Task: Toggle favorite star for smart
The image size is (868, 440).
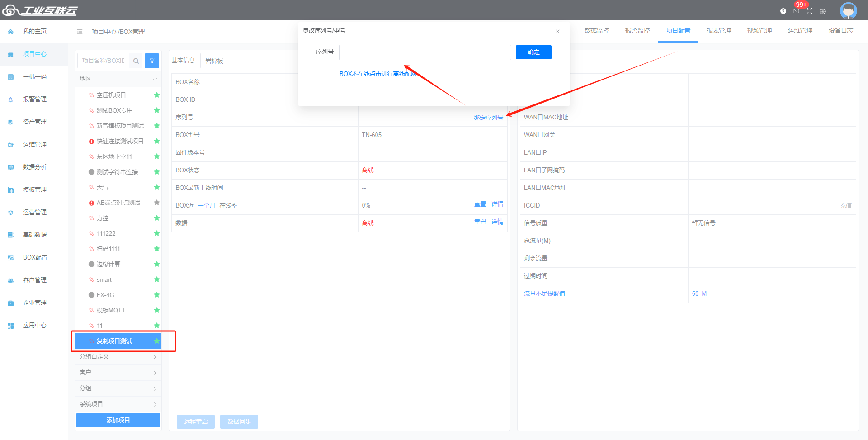Action: pos(157,279)
